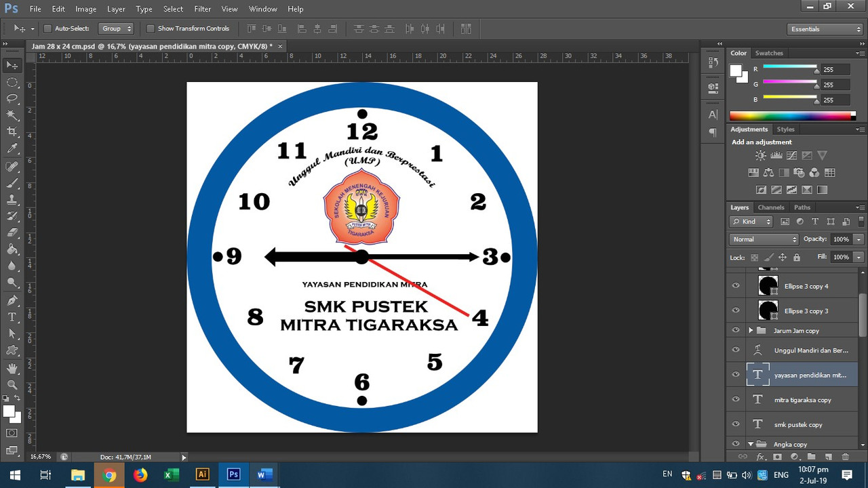Screen dimensions: 868x488
Task: Switch to the Swatches tab
Action: (769, 53)
